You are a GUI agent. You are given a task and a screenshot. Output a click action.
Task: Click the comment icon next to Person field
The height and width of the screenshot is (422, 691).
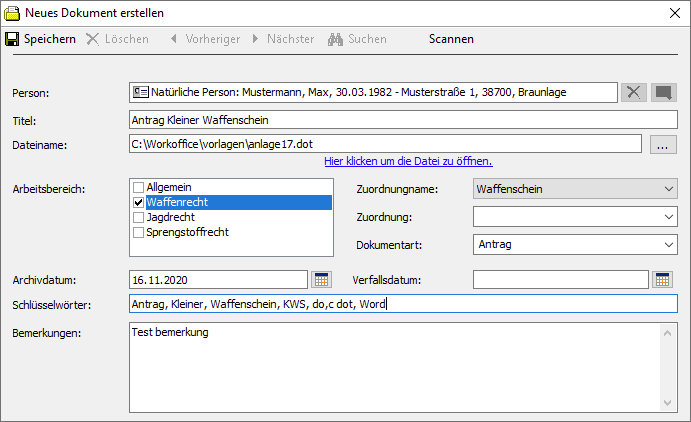(664, 92)
